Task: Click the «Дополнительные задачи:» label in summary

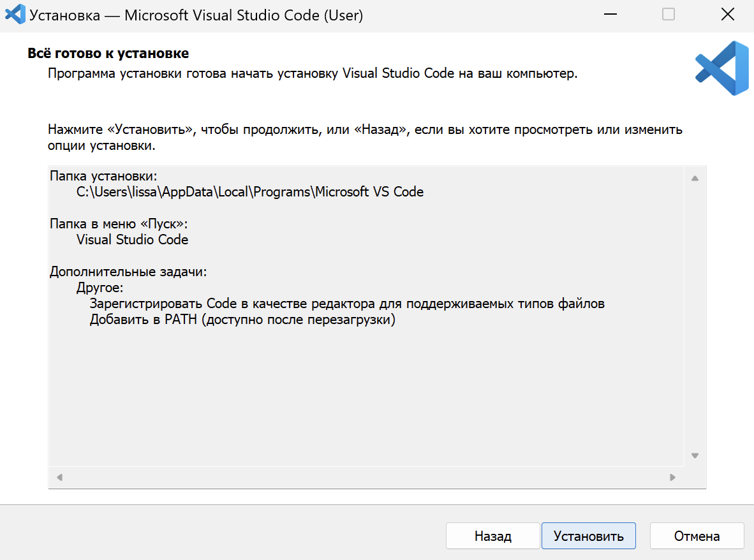Action: point(128,272)
